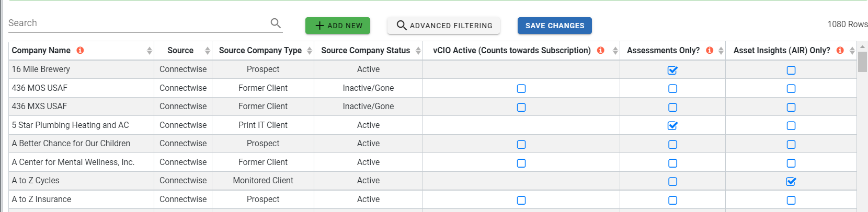The width and height of the screenshot is (868, 212).
Task: Sort Source Company Status using its arrows
Action: pos(418,51)
